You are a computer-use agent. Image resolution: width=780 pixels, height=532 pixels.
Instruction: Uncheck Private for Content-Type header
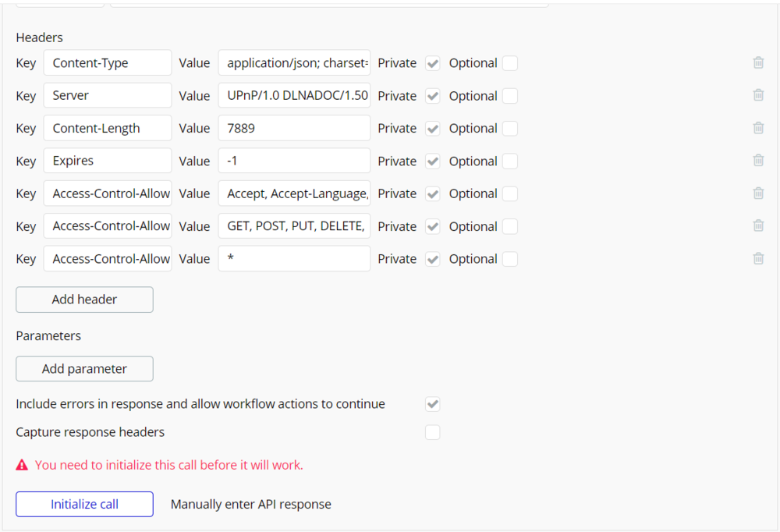coord(433,63)
